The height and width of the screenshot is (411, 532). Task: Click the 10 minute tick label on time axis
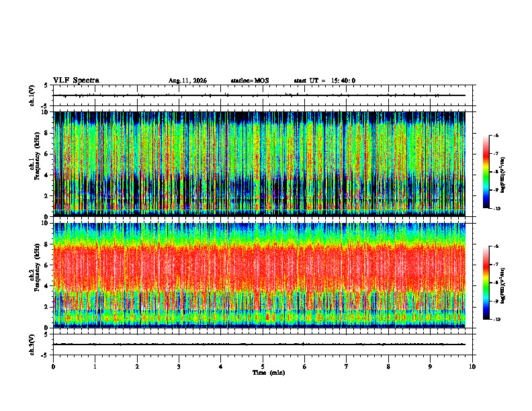tap(472, 367)
